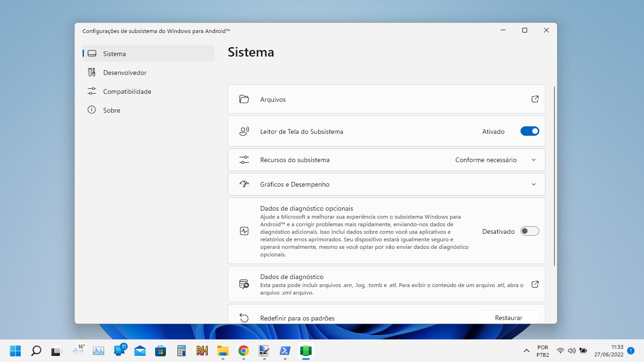Click the battery tray icon

click(583, 351)
